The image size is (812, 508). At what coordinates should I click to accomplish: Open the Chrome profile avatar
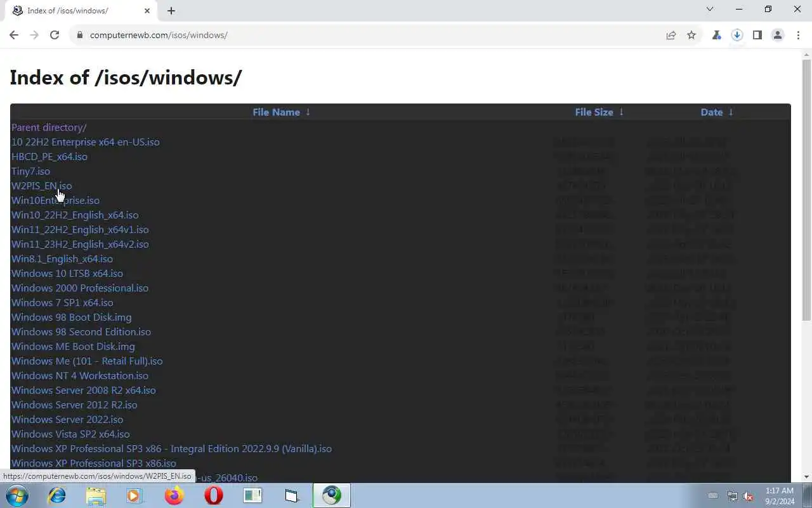point(778,35)
